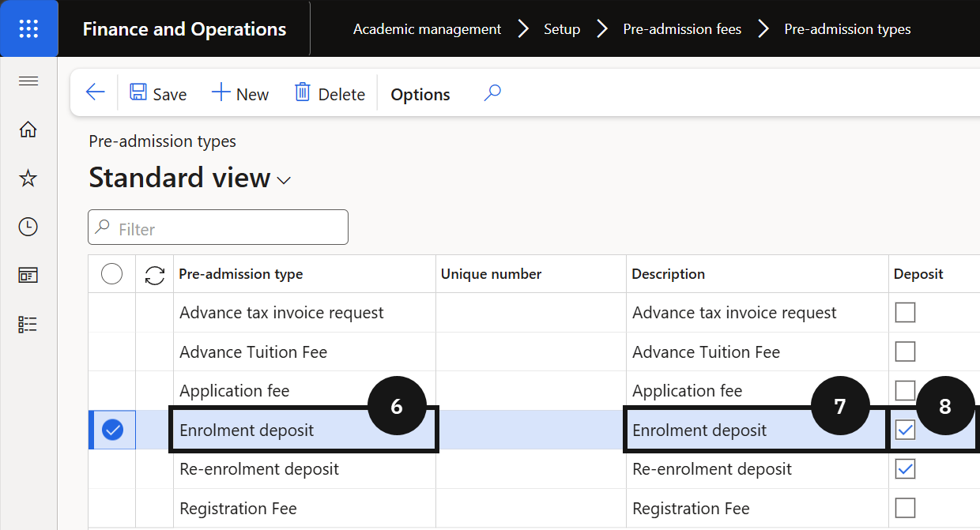This screenshot has height=530, width=980.
Task: Click Finance and Operations title
Action: pos(184,29)
